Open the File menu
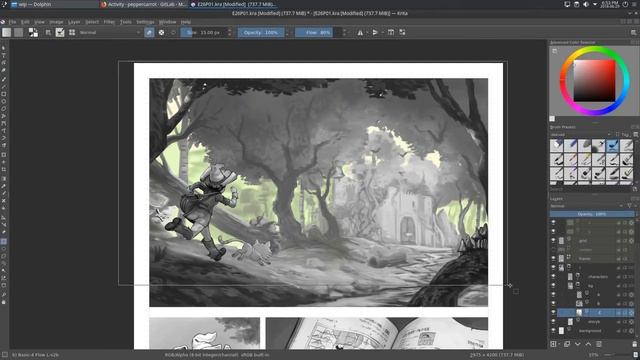 [x=12, y=22]
